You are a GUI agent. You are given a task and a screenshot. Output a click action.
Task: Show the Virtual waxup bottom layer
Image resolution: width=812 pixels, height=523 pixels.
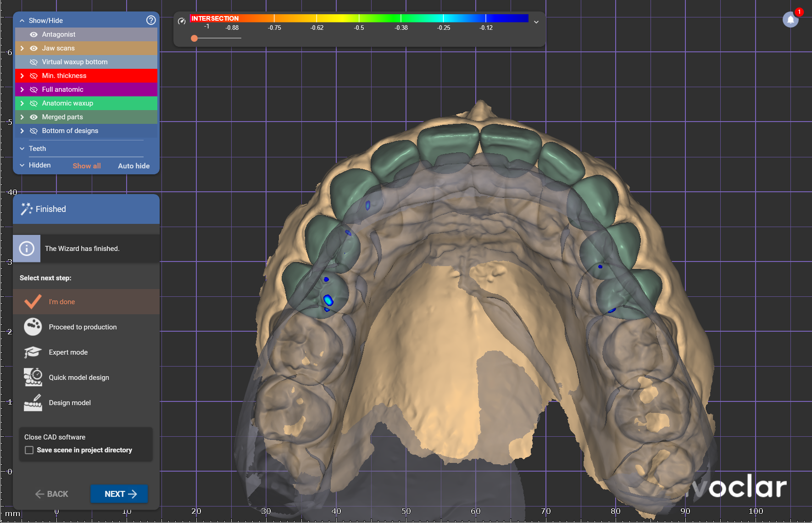click(33, 62)
